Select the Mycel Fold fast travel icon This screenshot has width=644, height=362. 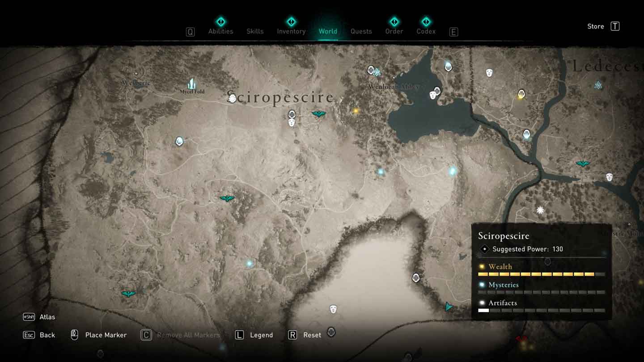[192, 84]
